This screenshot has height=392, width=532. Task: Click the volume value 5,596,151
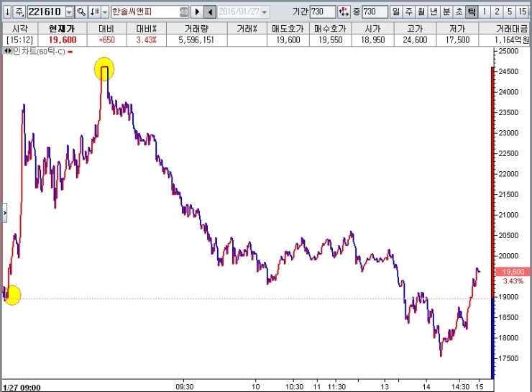pos(196,40)
